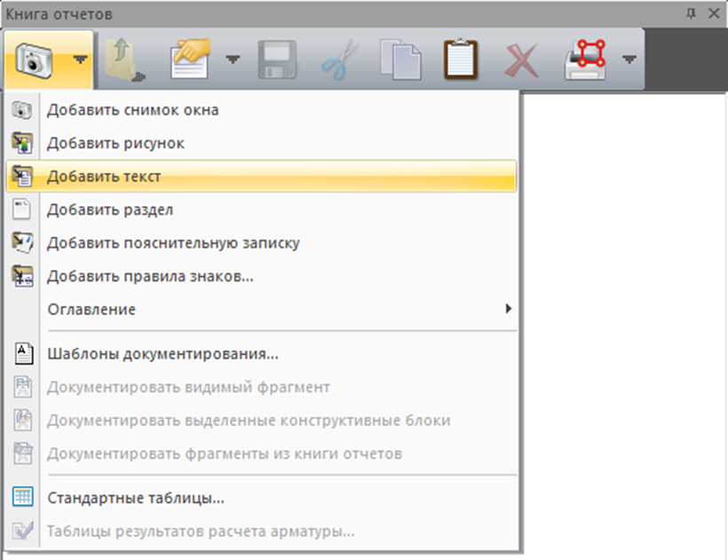The width and height of the screenshot is (728, 560).
Task: Click the export folder with arrow icon
Action: (124, 59)
